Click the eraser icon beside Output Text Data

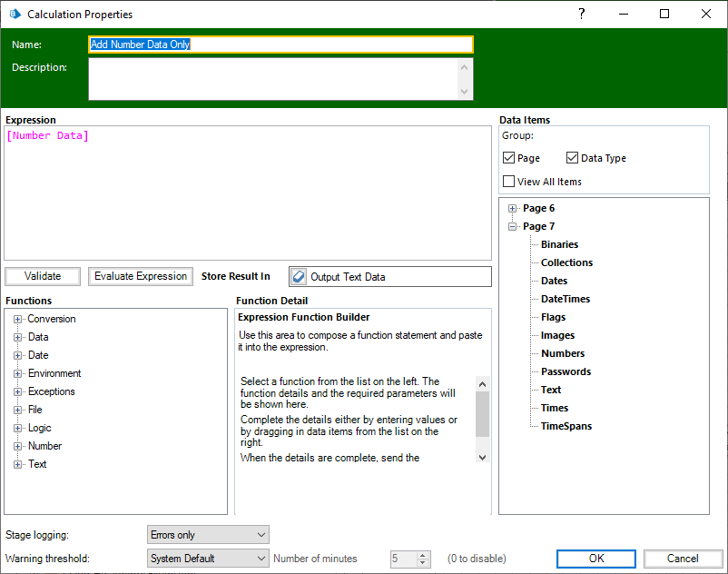point(299,277)
